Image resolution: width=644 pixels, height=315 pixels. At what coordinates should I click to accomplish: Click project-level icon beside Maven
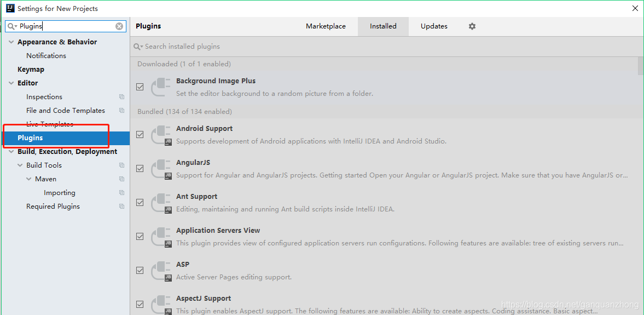click(x=121, y=179)
